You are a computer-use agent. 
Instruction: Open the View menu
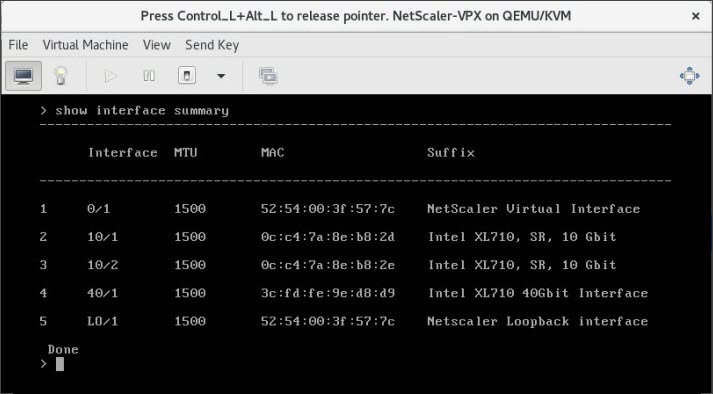click(156, 45)
